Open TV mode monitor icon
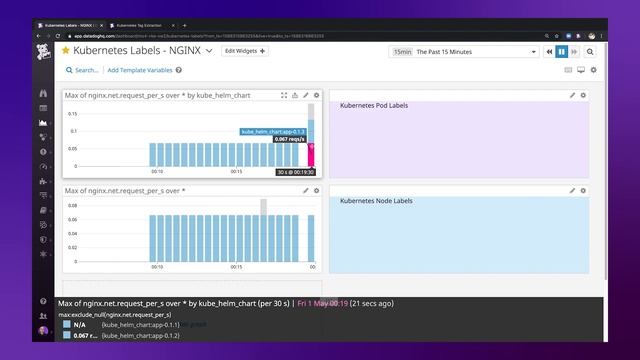640x360 pixels. click(581, 70)
